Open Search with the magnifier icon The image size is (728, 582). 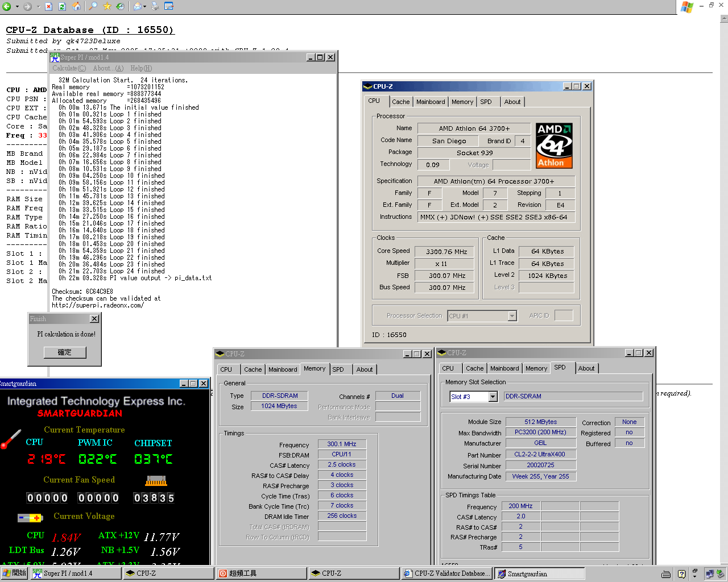(93, 6)
